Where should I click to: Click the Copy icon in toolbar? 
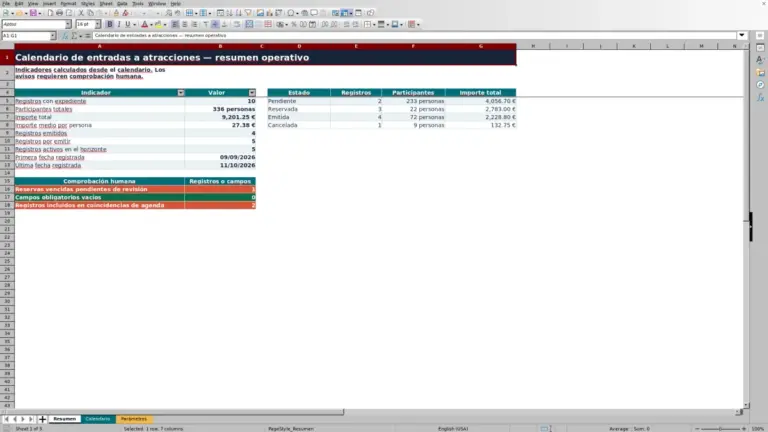pyautogui.click(x=90, y=13)
